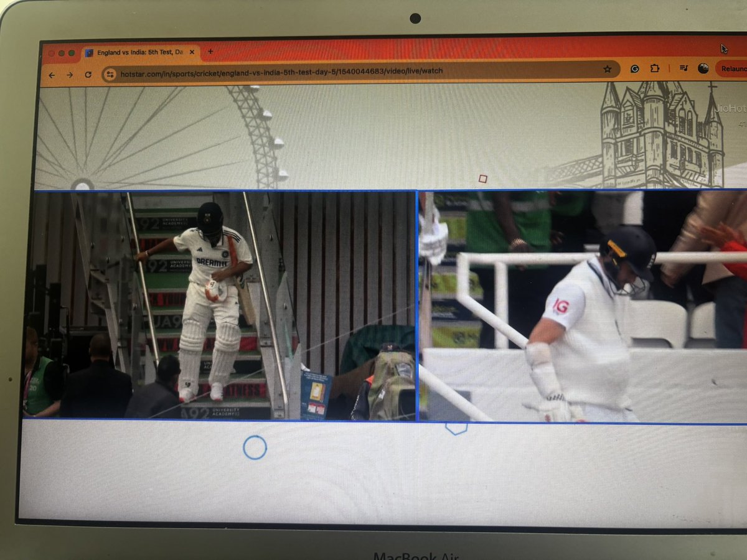The width and height of the screenshot is (747, 560).
Task: Click the left video panel with the Indian batsman
Action: (219, 305)
